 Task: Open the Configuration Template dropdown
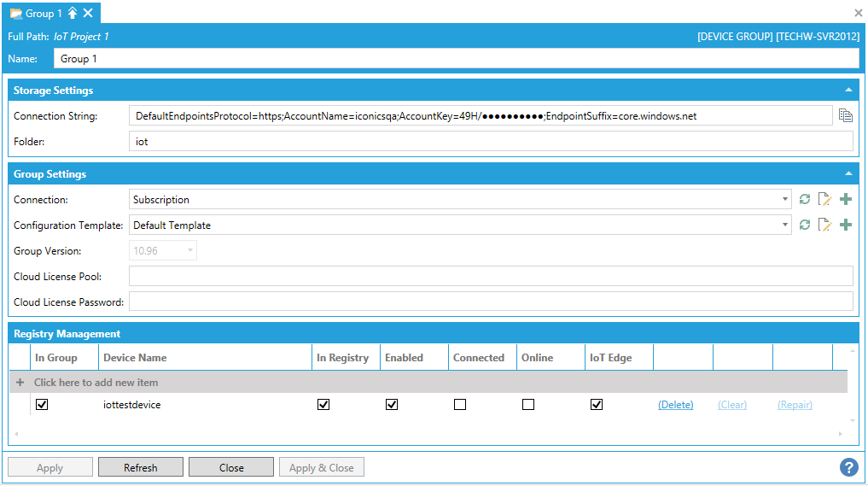[x=785, y=225]
